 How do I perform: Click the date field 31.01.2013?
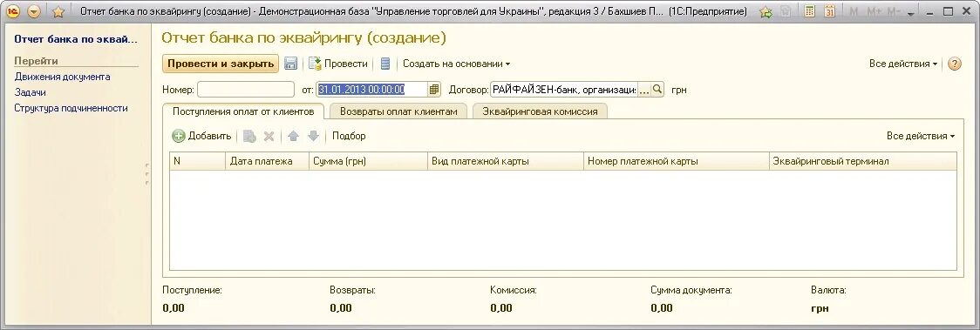(x=371, y=90)
